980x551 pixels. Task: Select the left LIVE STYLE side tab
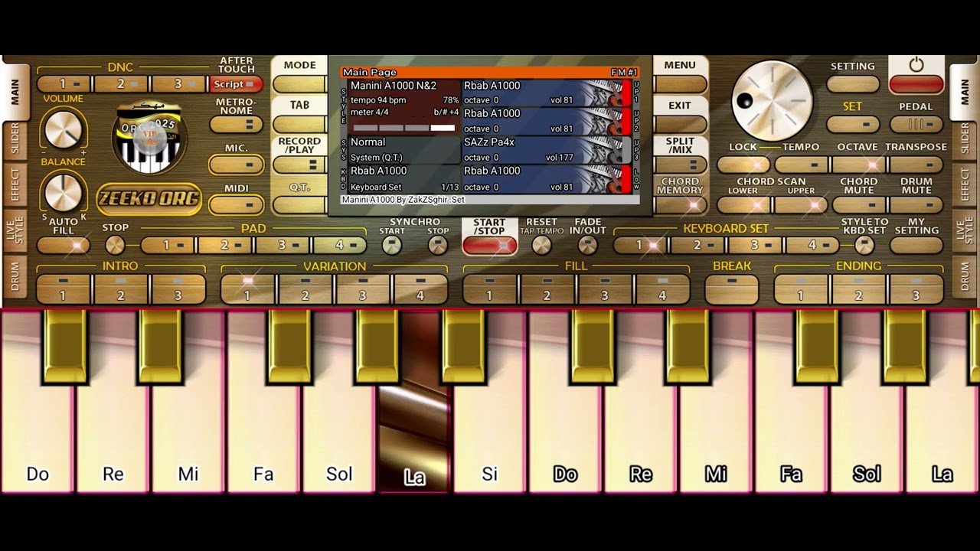click(x=15, y=230)
